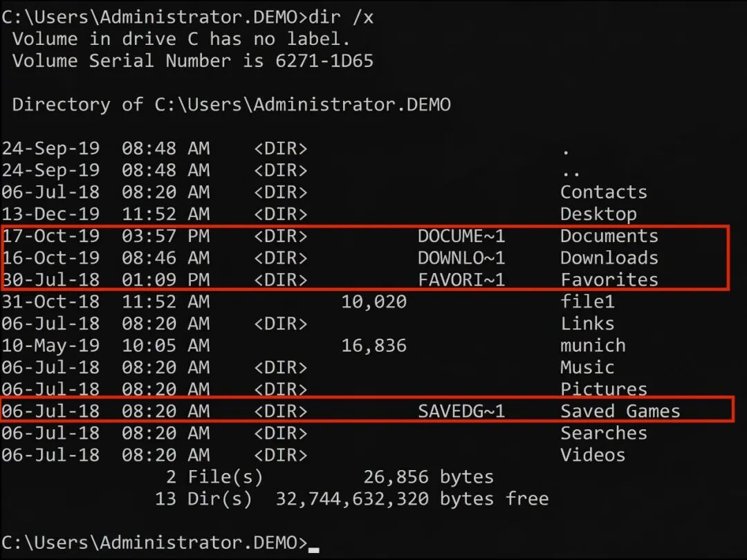The height and width of the screenshot is (560, 747).
Task: Select date 30-Jul-18 on Favorites row
Action: [50, 280]
